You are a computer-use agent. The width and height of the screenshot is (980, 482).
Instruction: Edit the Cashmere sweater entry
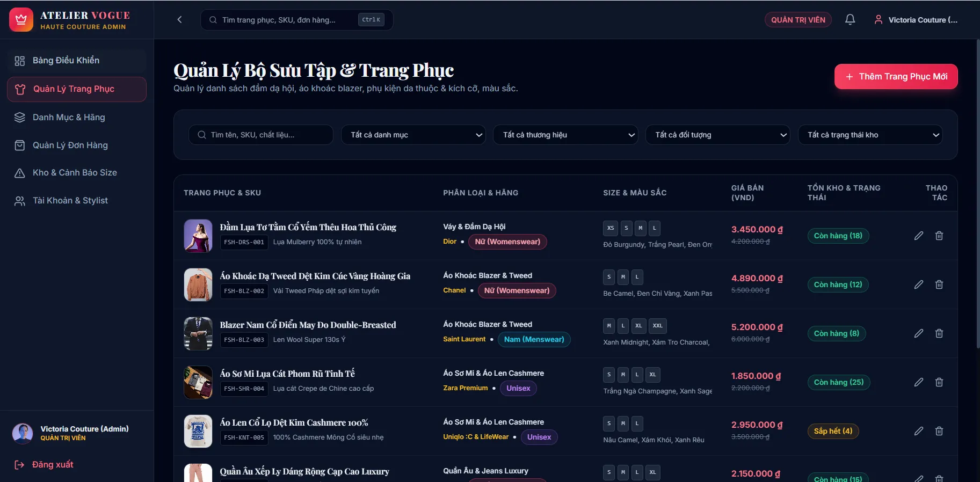pyautogui.click(x=919, y=431)
